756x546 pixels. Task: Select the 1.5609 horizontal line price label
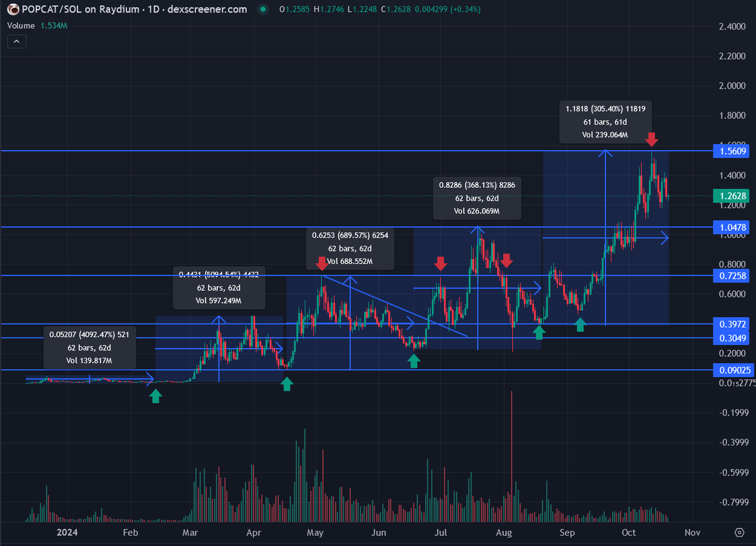point(731,151)
